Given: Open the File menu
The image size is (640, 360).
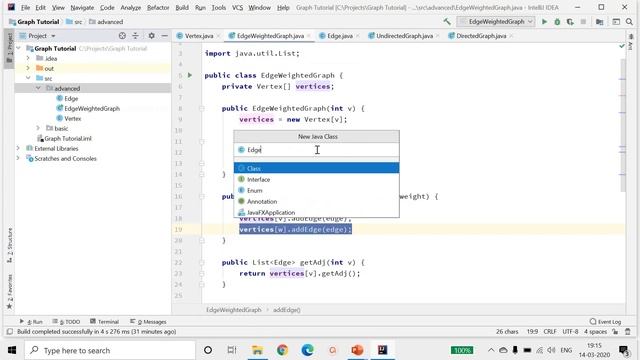Looking at the screenshot, I should coord(25,7).
